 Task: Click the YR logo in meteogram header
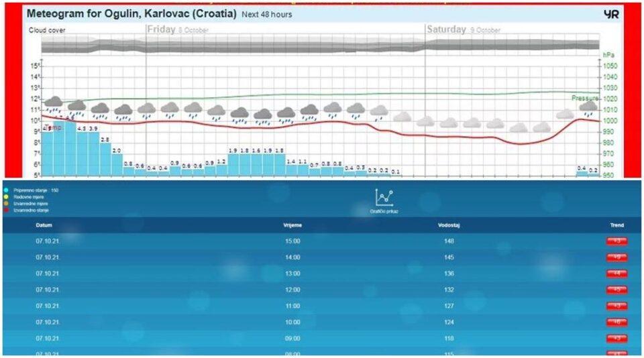pos(611,14)
